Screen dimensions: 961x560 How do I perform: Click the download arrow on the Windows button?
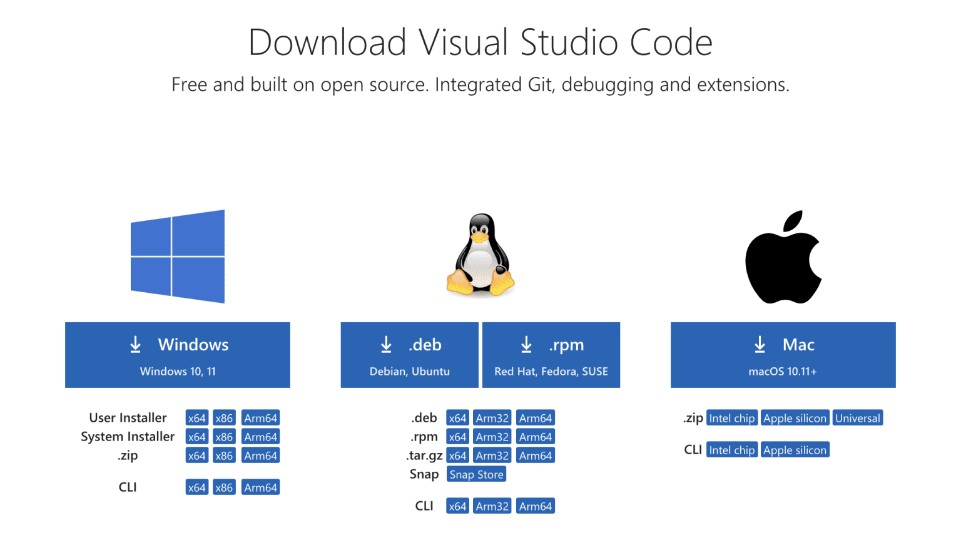[136, 344]
